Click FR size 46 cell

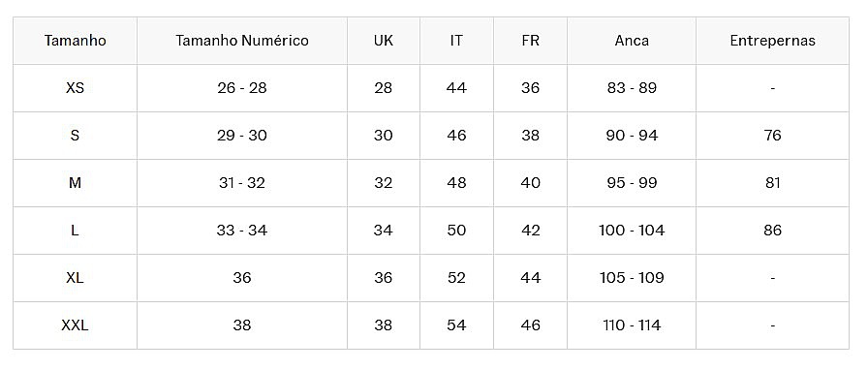pyautogui.click(x=530, y=325)
